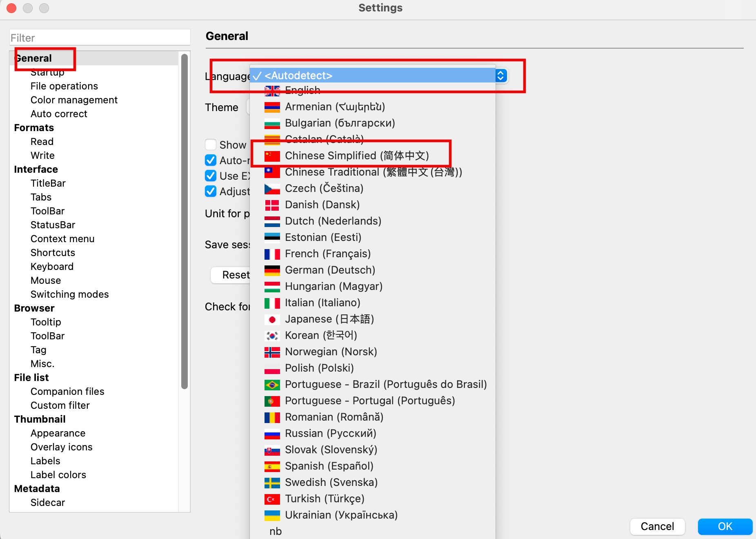
Task: Select Autodetect in the language list
Action: [298, 76]
